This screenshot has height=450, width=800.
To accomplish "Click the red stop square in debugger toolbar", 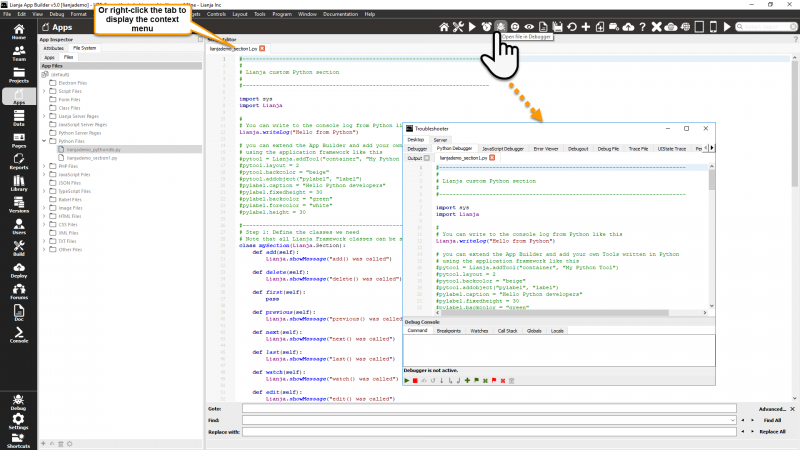I will [x=415, y=381].
